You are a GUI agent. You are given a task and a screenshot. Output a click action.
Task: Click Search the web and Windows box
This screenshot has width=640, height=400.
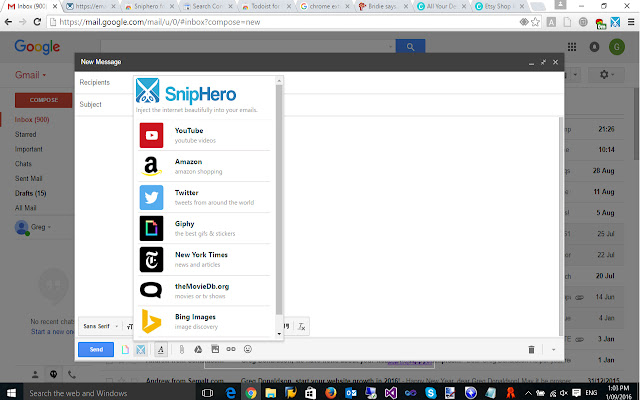[x=107, y=393]
